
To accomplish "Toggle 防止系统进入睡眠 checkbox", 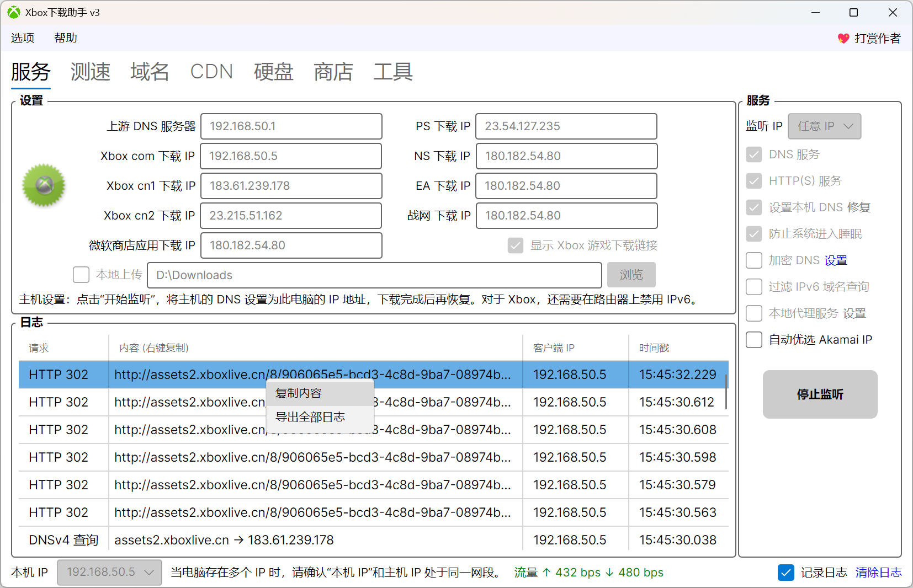I will pos(754,234).
